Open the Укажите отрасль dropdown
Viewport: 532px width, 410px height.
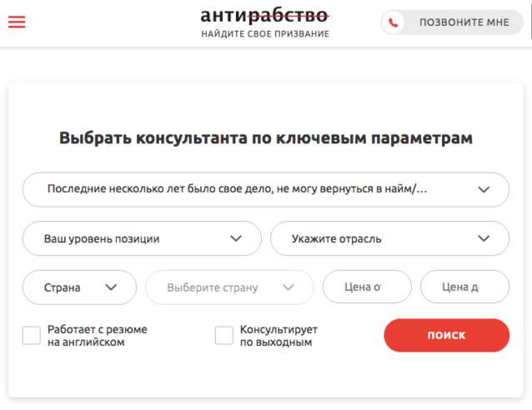click(390, 238)
